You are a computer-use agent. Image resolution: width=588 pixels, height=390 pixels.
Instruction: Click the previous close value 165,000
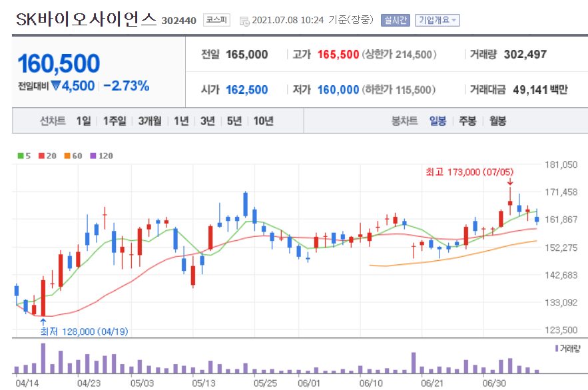247,55
